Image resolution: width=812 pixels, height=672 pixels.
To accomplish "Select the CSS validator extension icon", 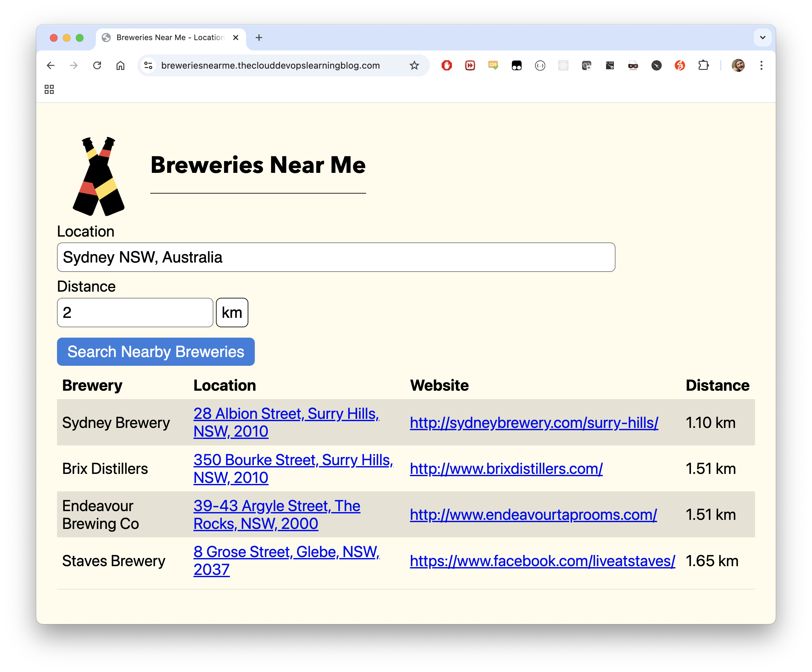I will tap(493, 66).
